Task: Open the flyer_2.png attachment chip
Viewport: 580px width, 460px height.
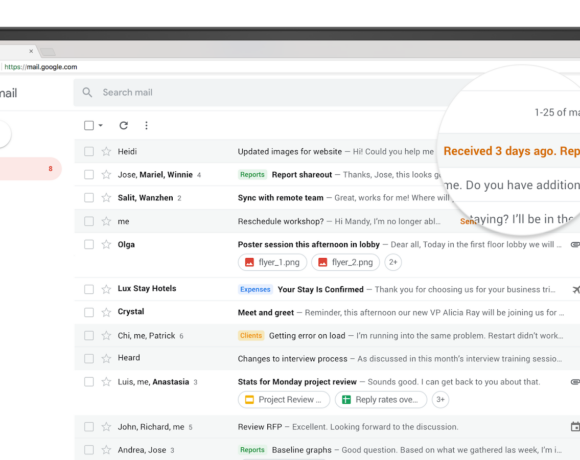Action: point(345,262)
